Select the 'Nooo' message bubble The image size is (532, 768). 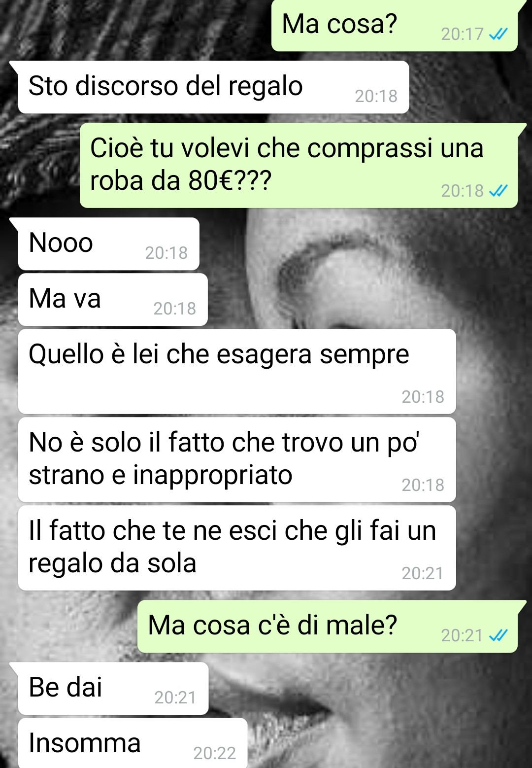pyautogui.click(x=109, y=244)
